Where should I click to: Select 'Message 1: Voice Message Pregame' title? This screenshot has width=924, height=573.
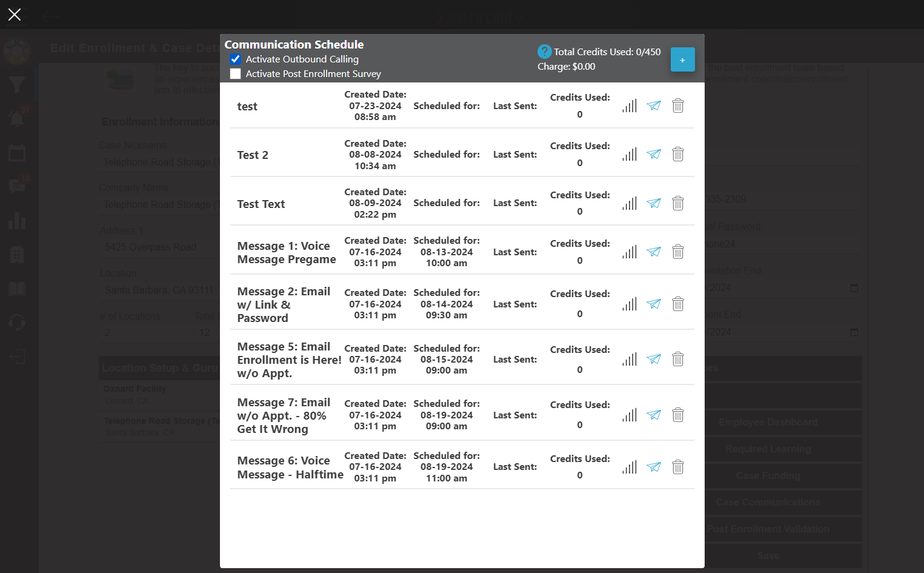287,253
